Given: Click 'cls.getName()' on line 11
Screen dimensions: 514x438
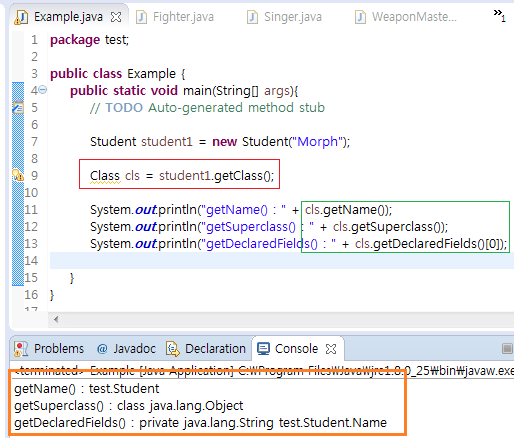Looking at the screenshot, I should click(x=345, y=209).
